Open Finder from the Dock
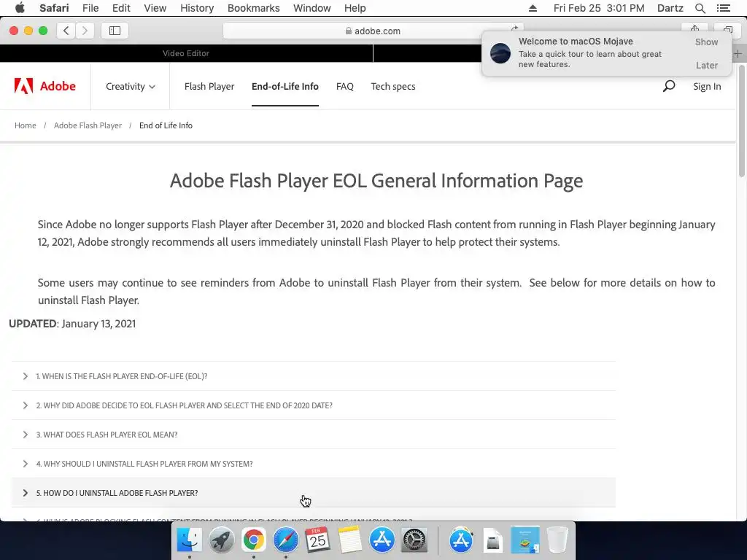The width and height of the screenshot is (747, 560). (x=189, y=540)
